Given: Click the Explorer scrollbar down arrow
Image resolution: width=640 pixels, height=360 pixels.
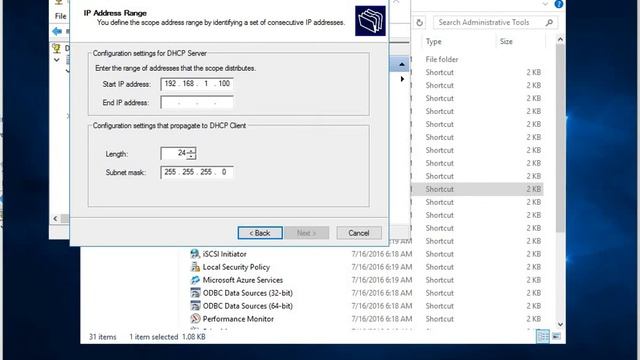Looking at the screenshot, I should [560, 324].
